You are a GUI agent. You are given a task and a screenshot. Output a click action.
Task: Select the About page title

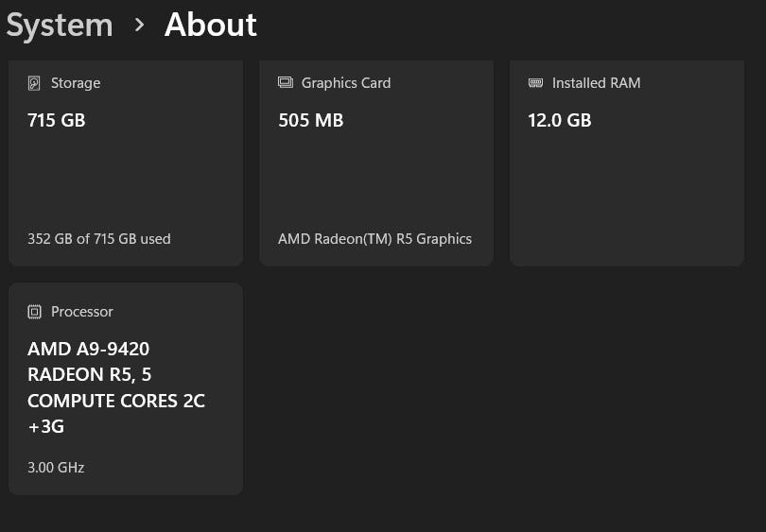(210, 26)
